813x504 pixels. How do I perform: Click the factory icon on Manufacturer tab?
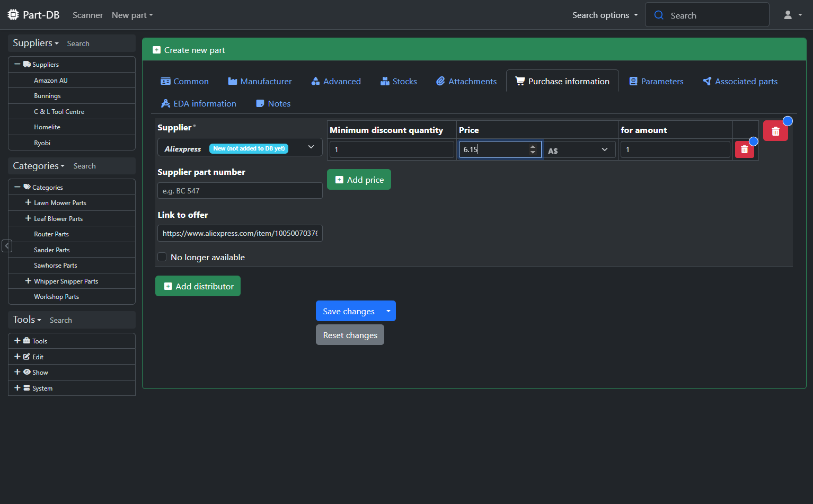tap(232, 81)
